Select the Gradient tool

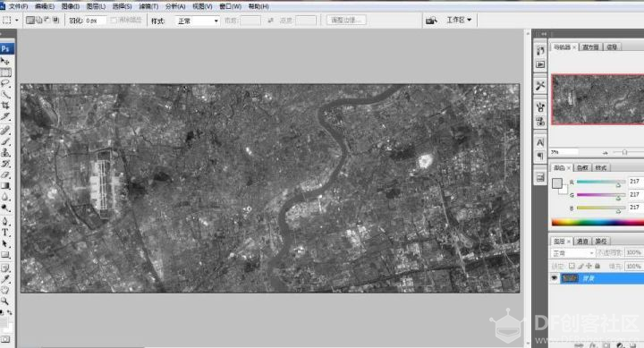(5, 186)
